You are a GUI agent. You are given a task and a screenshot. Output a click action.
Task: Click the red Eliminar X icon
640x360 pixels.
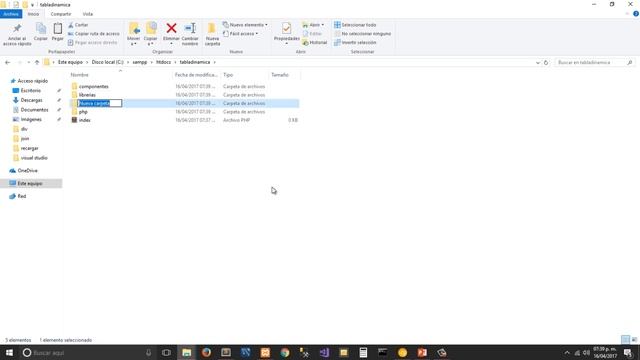click(x=171, y=29)
